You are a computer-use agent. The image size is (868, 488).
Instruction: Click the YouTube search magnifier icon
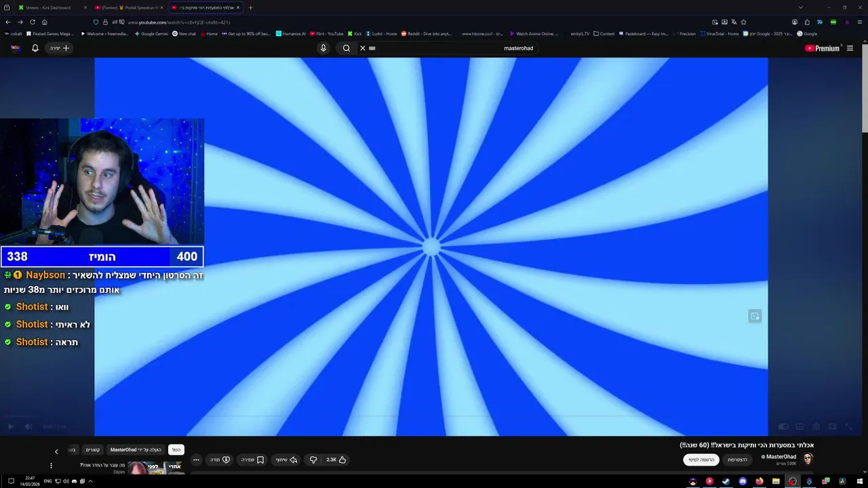(x=347, y=48)
